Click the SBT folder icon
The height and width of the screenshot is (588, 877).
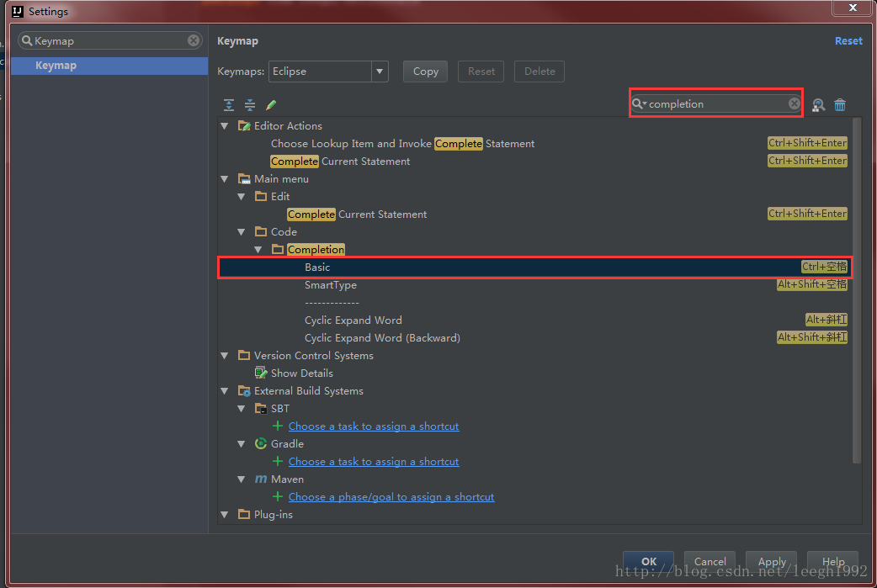coord(261,409)
